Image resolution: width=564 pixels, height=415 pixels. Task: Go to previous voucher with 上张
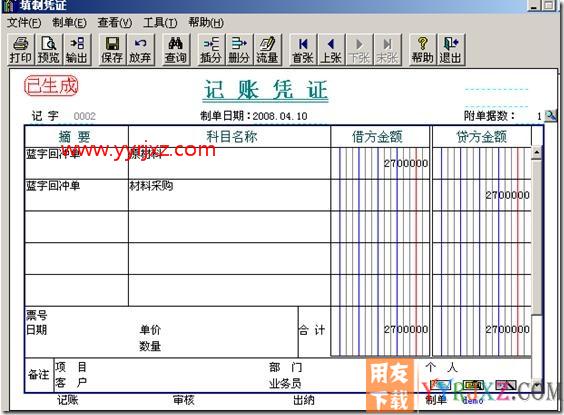(331, 50)
